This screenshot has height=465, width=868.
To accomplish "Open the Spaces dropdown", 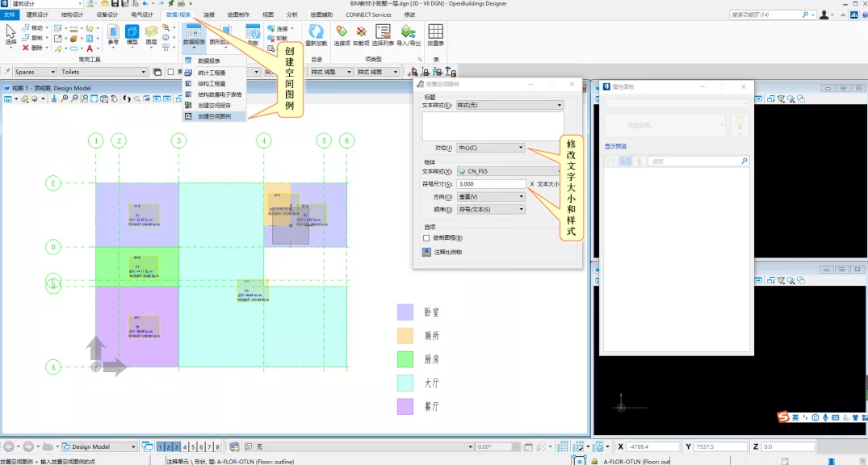I will [35, 72].
